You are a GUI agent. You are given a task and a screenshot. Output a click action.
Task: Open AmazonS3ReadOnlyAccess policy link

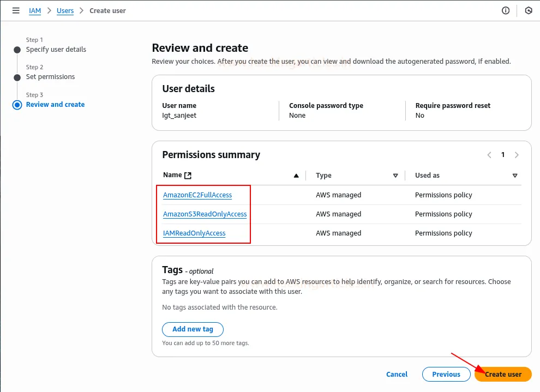point(205,214)
